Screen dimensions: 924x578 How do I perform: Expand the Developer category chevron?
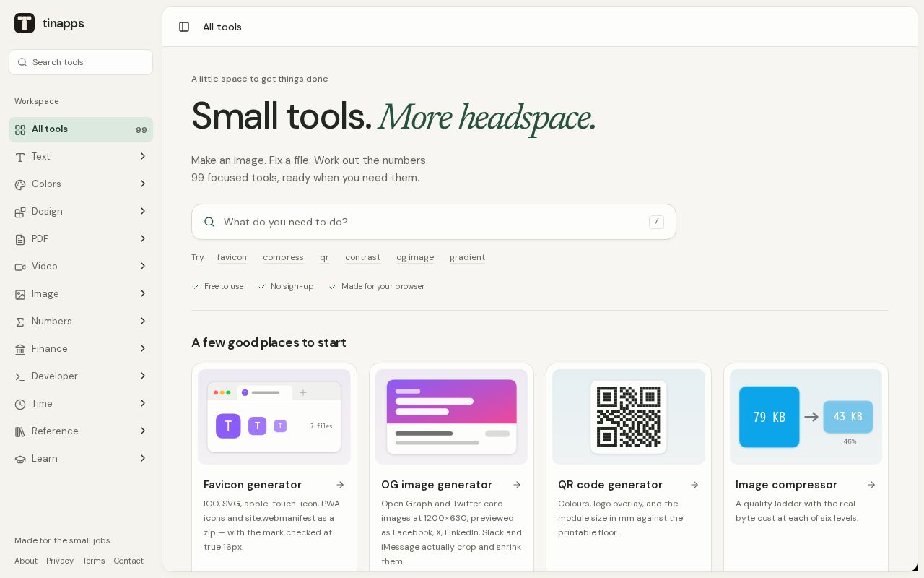(x=142, y=376)
